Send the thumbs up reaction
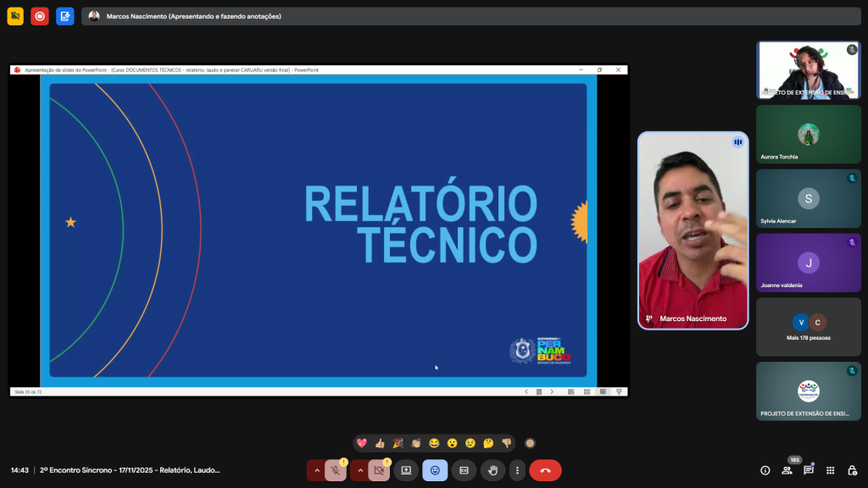 [380, 443]
